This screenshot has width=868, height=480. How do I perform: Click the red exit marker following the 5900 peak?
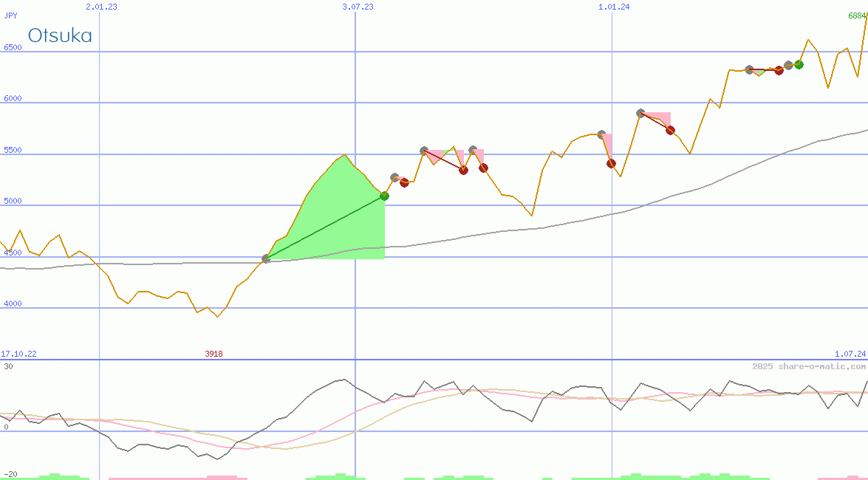click(x=670, y=130)
